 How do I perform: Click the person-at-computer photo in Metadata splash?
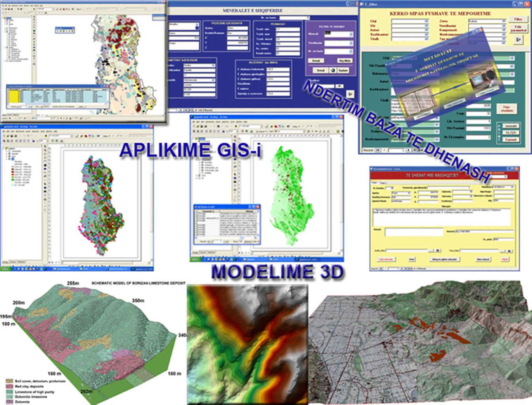point(483,78)
